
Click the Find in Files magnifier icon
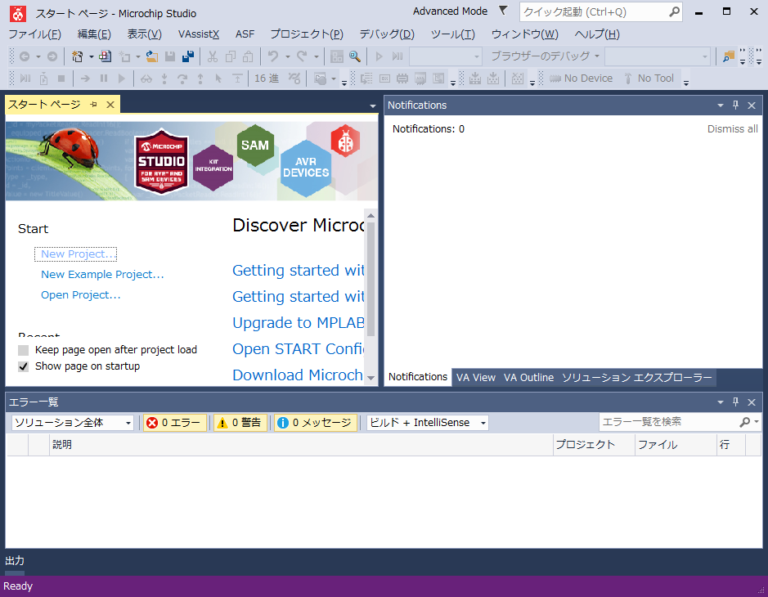pos(354,57)
